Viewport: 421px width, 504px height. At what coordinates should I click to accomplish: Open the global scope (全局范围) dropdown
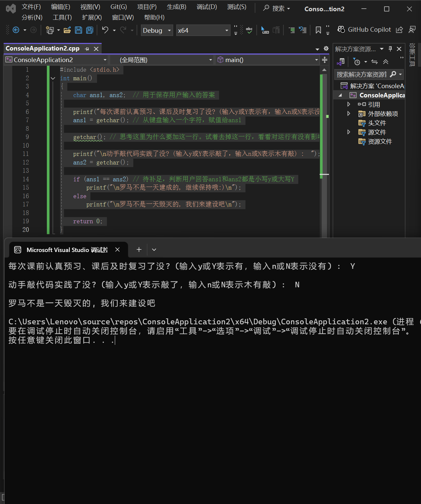(162, 60)
